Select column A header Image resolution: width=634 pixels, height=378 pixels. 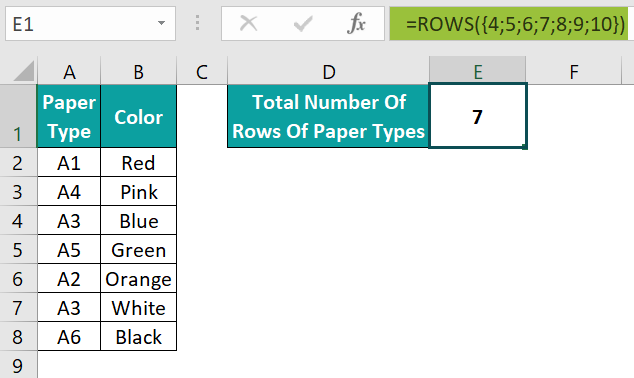pyautogui.click(x=69, y=72)
